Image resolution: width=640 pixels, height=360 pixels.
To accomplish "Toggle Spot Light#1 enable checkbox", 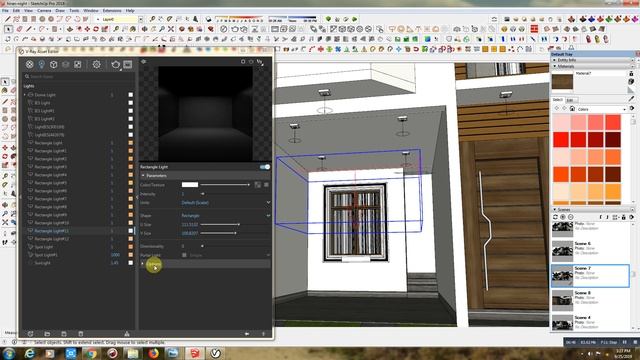I will (131, 255).
